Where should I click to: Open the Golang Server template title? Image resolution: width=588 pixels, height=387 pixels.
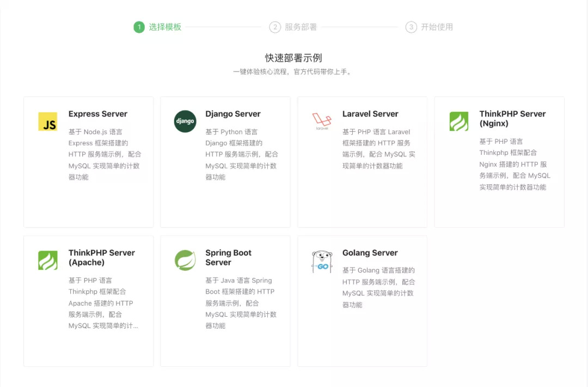tap(370, 252)
